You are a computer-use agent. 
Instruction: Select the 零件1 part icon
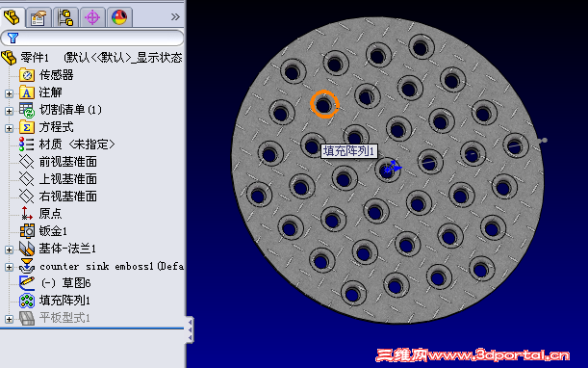tap(9, 58)
